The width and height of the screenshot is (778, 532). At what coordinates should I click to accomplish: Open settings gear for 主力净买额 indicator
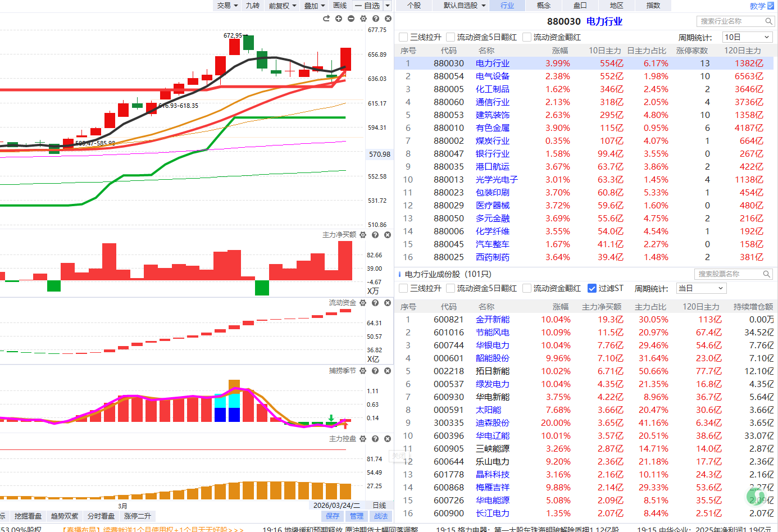[x=363, y=235]
